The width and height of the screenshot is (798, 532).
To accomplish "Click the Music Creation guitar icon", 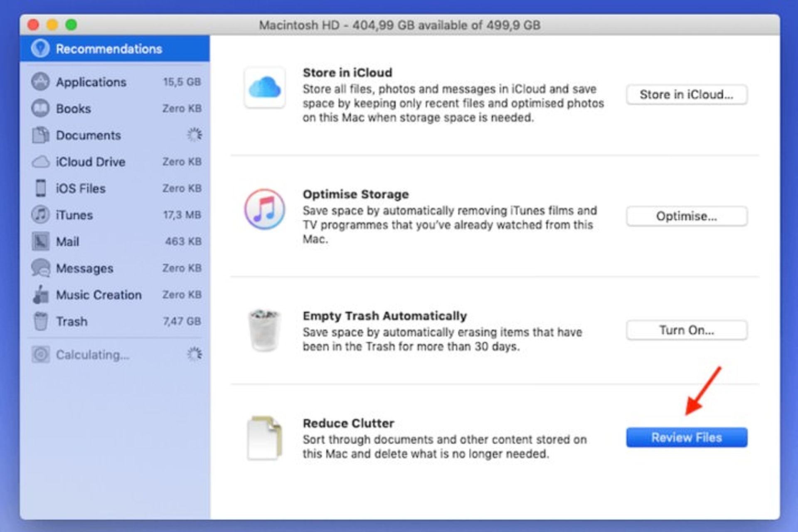I will point(40,295).
